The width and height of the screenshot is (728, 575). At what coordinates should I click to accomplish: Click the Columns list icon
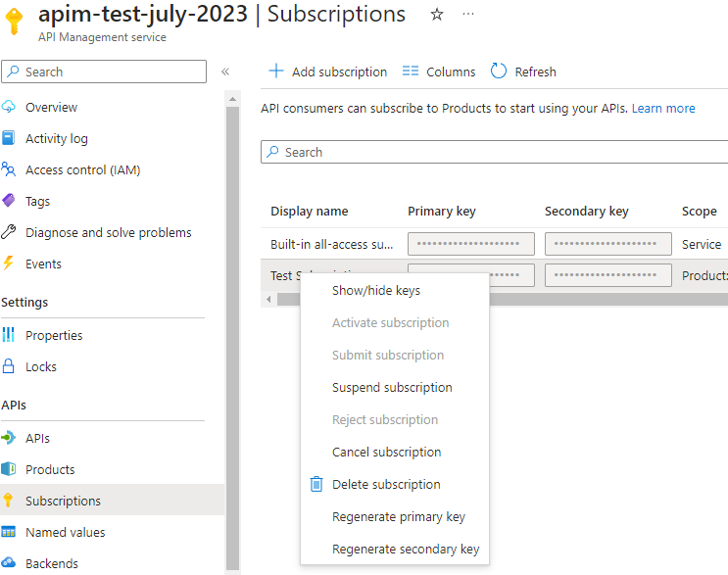pyautogui.click(x=411, y=71)
